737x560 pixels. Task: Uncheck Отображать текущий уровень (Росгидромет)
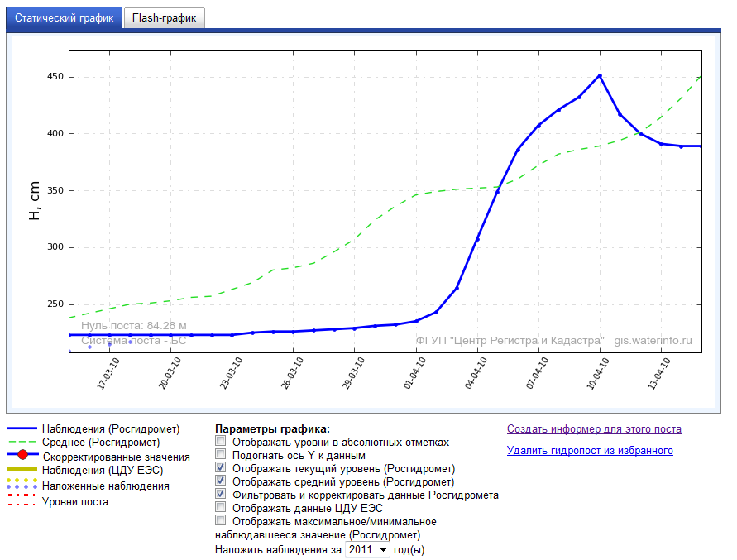pyautogui.click(x=220, y=468)
